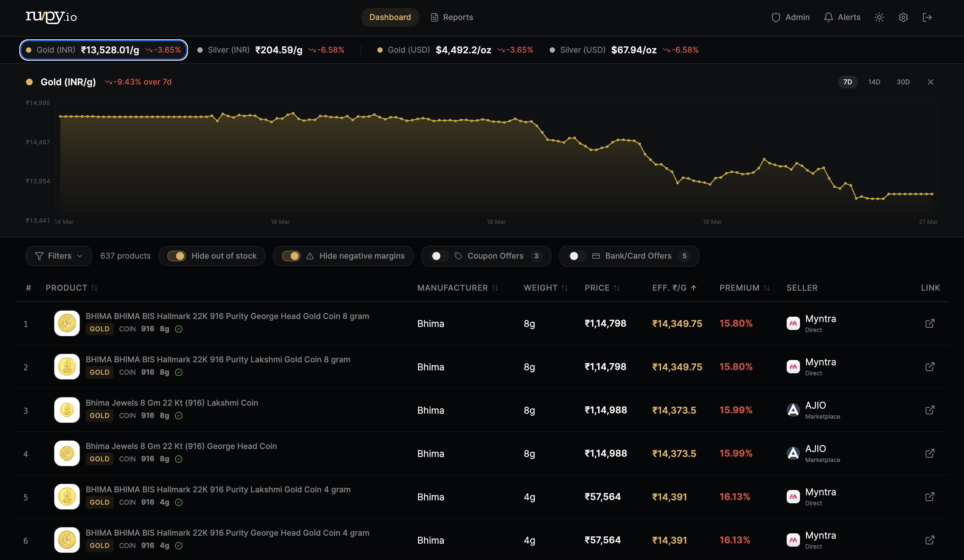Image resolution: width=964 pixels, height=560 pixels.
Task: Enable Bank/Card Offers toggle
Action: (577, 256)
